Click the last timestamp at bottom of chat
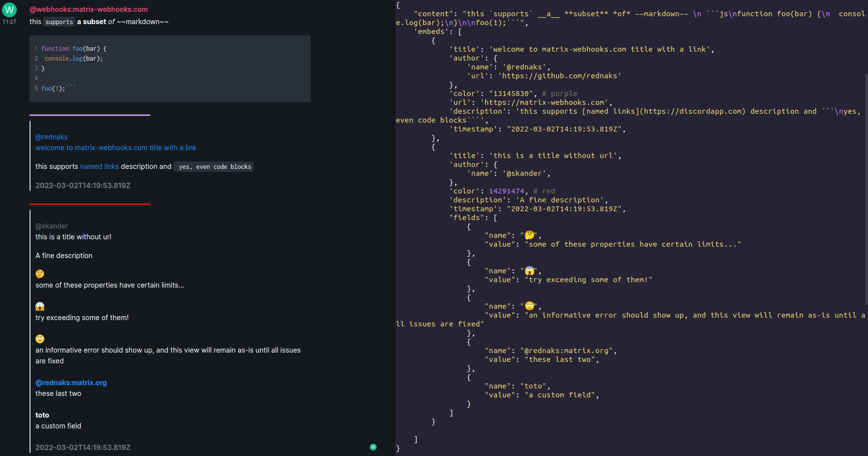The image size is (868, 456). (83, 448)
